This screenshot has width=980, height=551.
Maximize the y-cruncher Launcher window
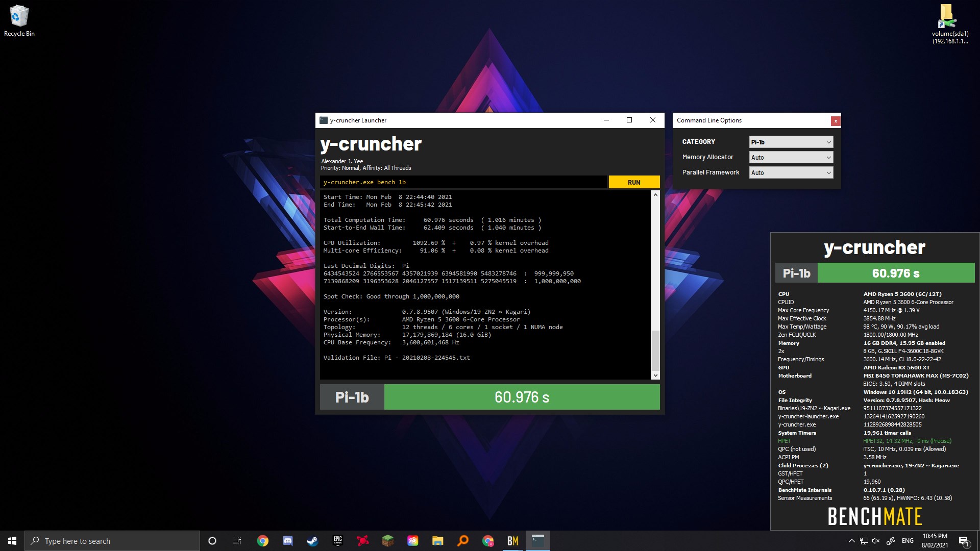click(x=629, y=120)
